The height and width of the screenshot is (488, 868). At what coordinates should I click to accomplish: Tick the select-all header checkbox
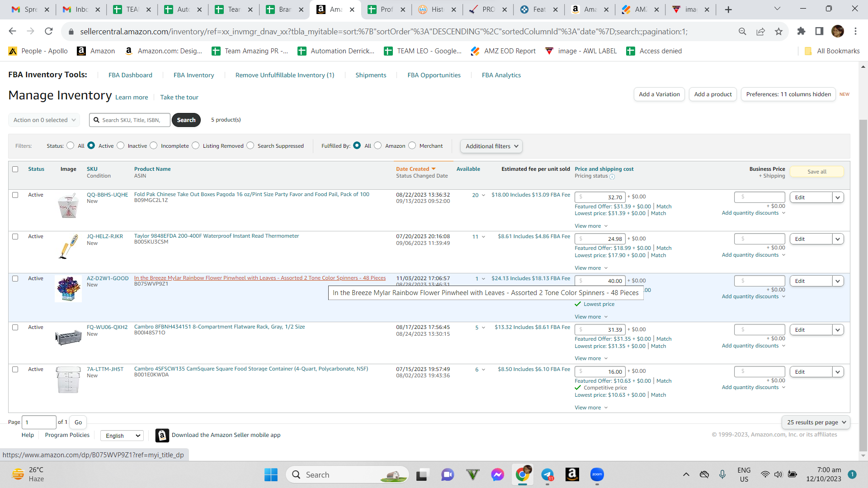(15, 169)
